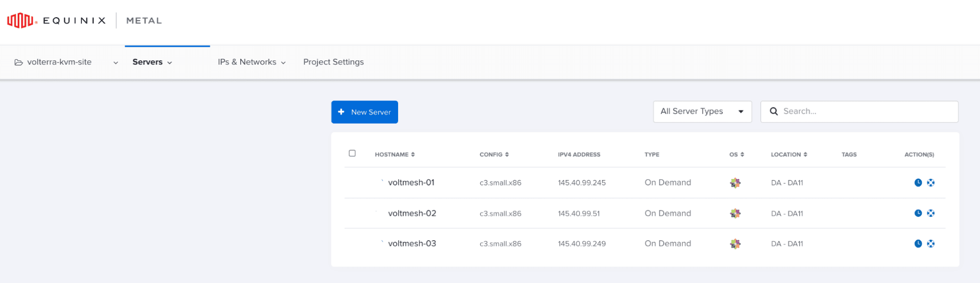Click the IPV4 ADDRESS column header
The width and height of the screenshot is (980, 283).
pyautogui.click(x=579, y=154)
